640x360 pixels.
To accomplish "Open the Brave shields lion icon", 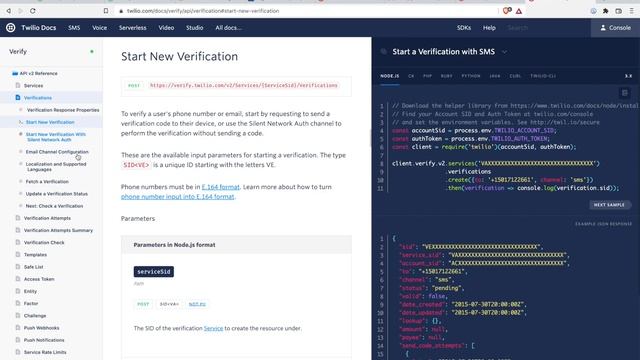I will pyautogui.click(x=507, y=11).
